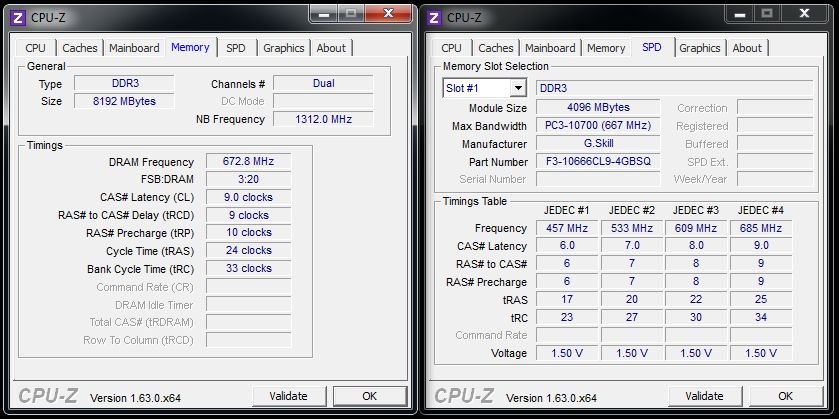Open the Mainboard tab in left window
The image size is (839, 419).
(134, 48)
